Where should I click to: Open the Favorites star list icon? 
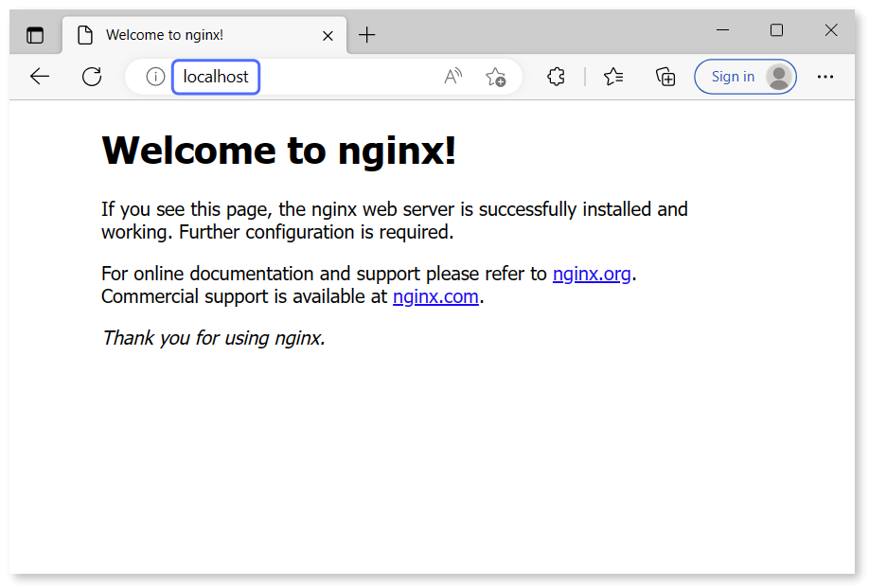pos(612,77)
